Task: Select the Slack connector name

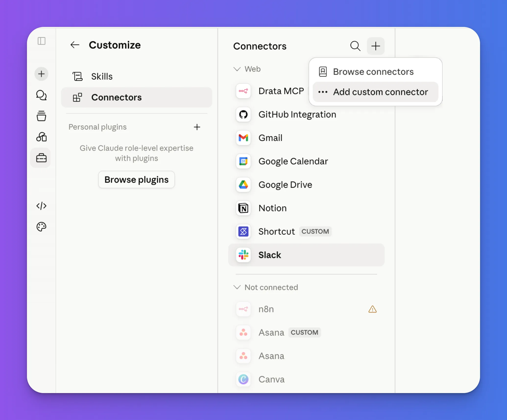Action: click(270, 255)
